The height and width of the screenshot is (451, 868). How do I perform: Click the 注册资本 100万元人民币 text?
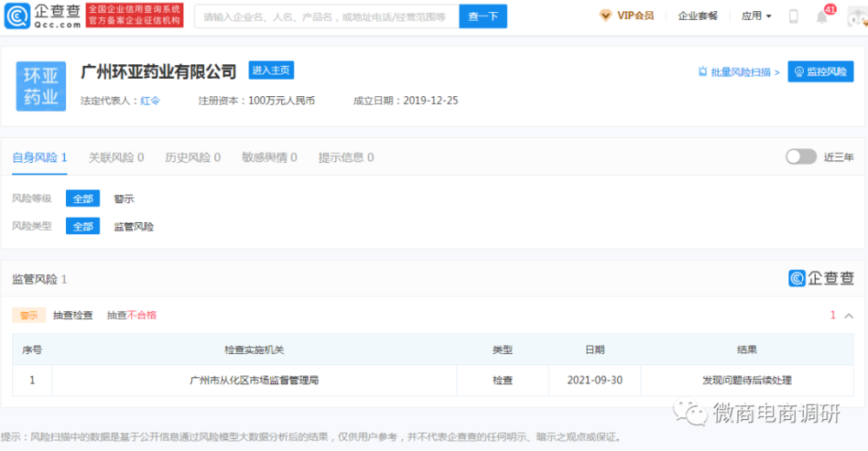tap(257, 101)
